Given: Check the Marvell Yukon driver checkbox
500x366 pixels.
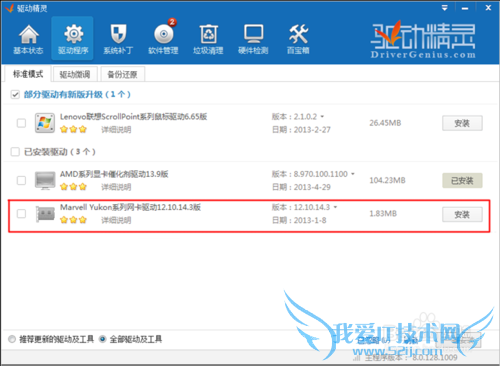Looking at the screenshot, I should click(21, 214).
